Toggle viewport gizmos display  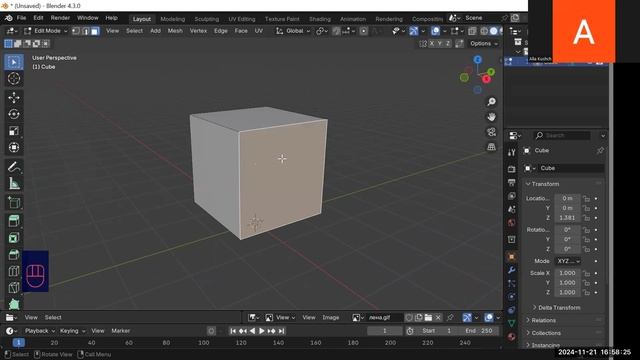pyautogui.click(x=413, y=31)
